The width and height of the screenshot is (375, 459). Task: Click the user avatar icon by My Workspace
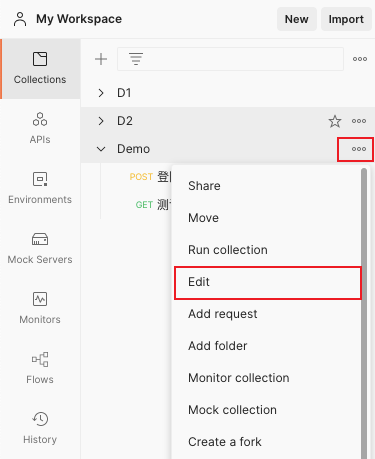(20, 19)
